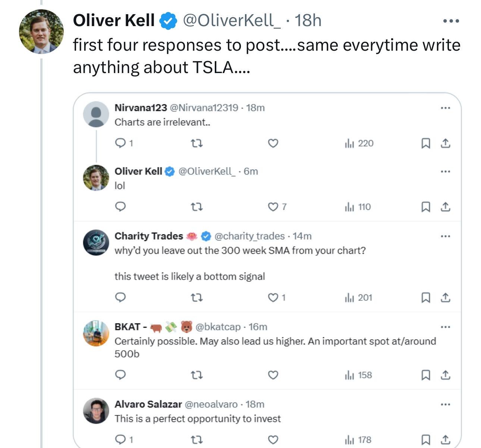Share Alvaro Salazar's reply
Viewport: 481px width, 448px height.
click(x=446, y=440)
